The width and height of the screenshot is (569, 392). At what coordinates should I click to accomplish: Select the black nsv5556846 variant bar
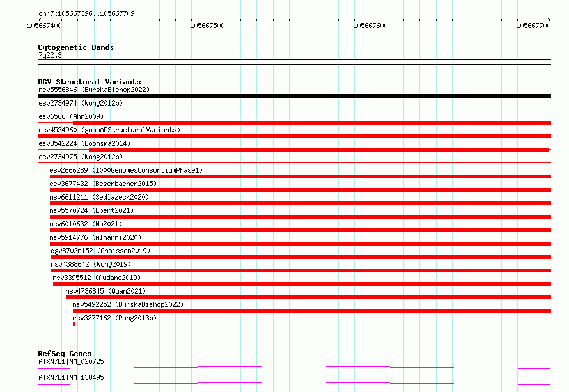pos(294,96)
